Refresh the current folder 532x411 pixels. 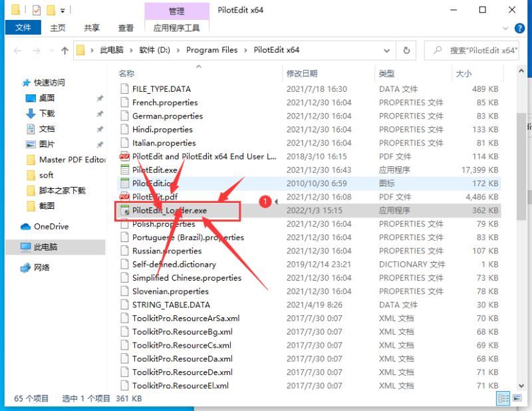point(406,51)
